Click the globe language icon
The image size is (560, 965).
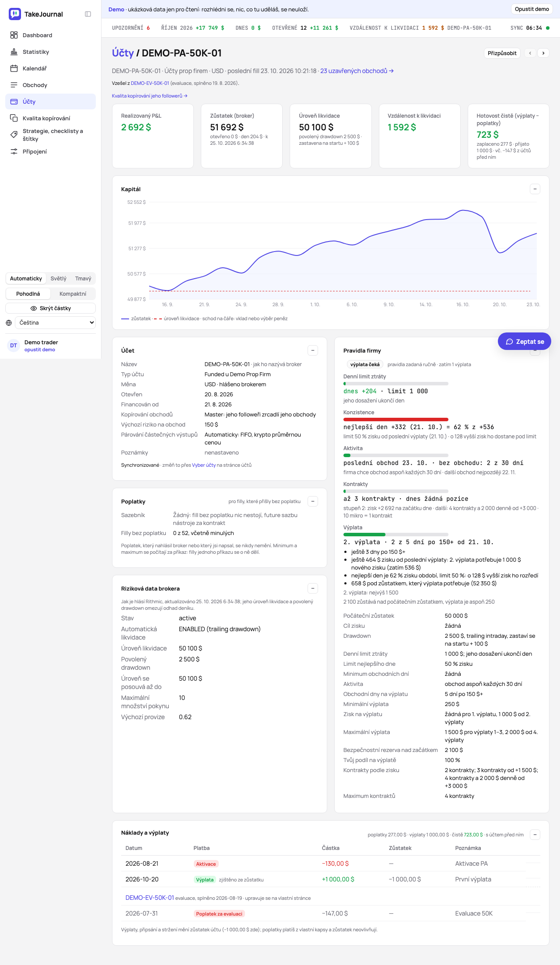[9, 323]
